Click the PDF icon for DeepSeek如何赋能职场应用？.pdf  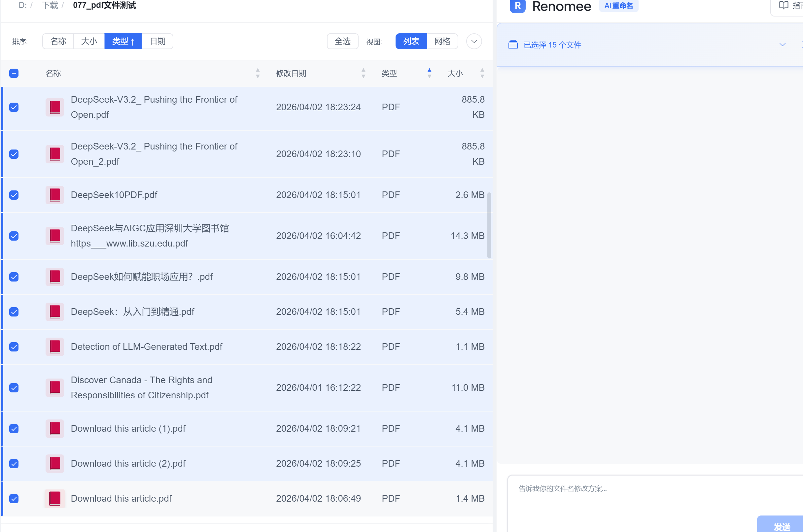click(x=54, y=277)
